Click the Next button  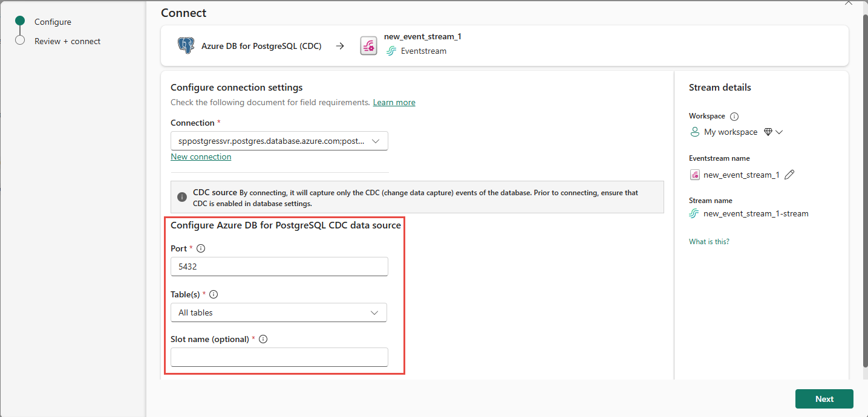[824, 398]
